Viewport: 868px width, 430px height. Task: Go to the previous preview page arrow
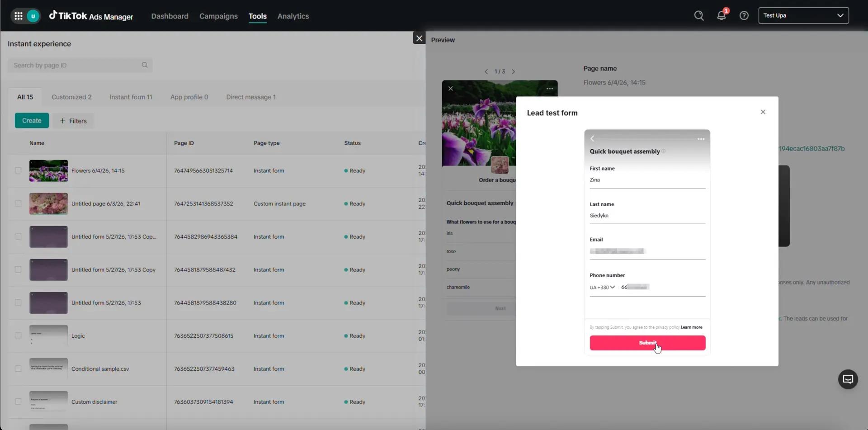pos(486,71)
